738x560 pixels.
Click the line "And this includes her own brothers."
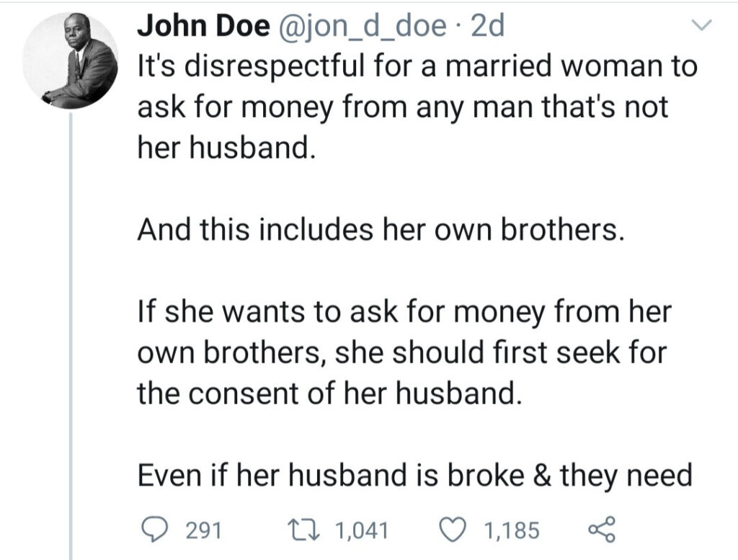coord(381,229)
